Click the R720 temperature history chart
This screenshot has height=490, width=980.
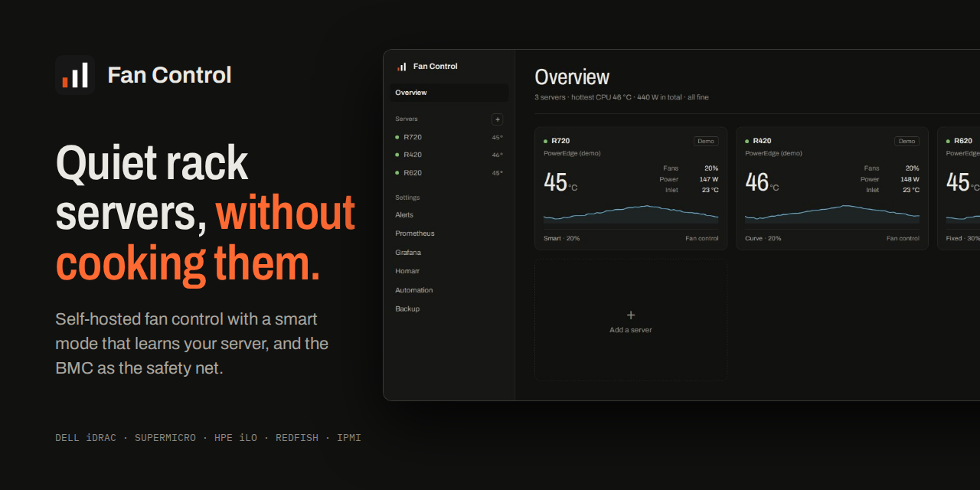click(x=631, y=214)
